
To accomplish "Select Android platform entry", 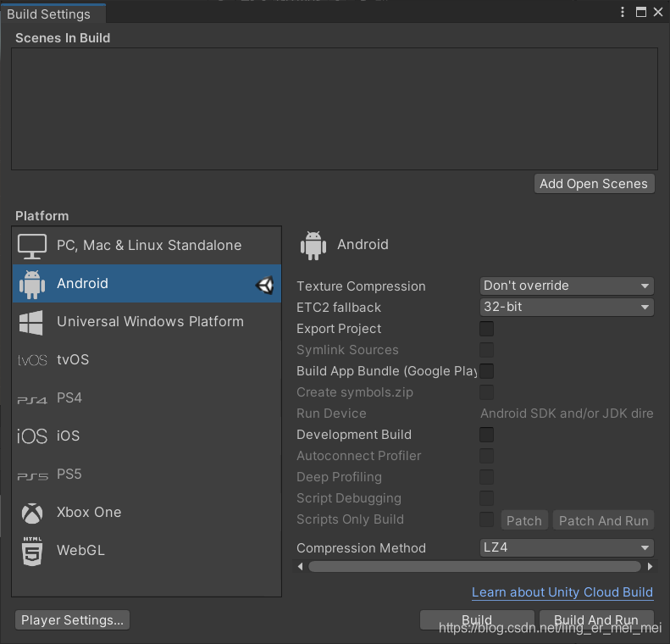I will point(147,284).
